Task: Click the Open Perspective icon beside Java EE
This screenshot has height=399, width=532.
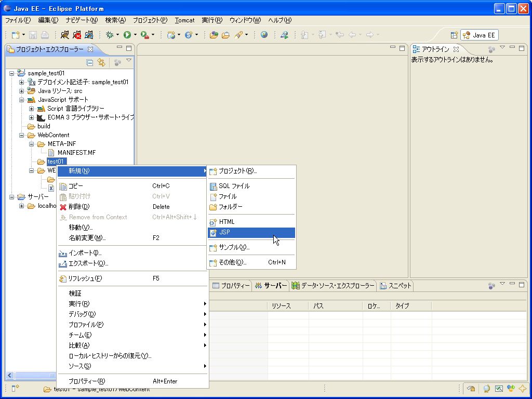Action: pos(454,35)
